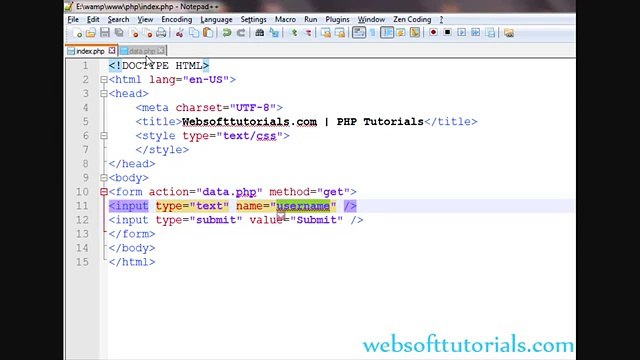Open the Plugins menu
Screen dimensions: 640x360
tap(337, 20)
